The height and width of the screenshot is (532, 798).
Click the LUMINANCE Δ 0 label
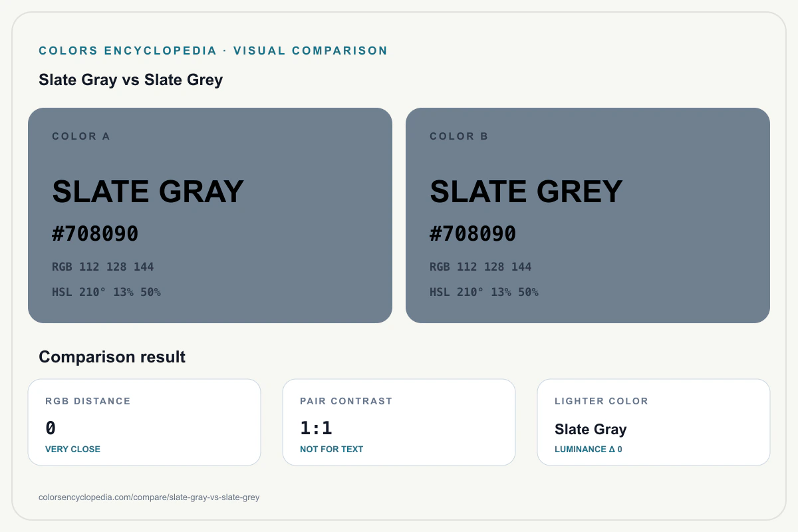589,449
